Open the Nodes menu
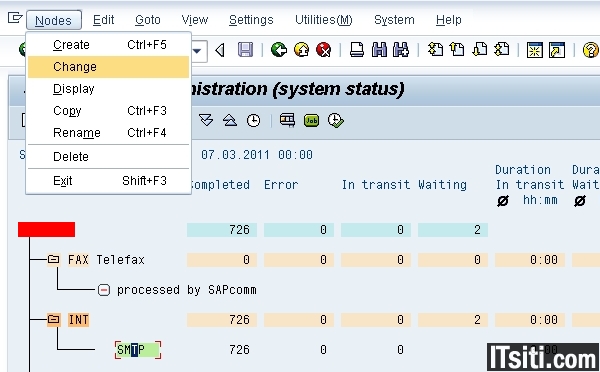Viewport: 600px width, 372px height. coord(54,20)
